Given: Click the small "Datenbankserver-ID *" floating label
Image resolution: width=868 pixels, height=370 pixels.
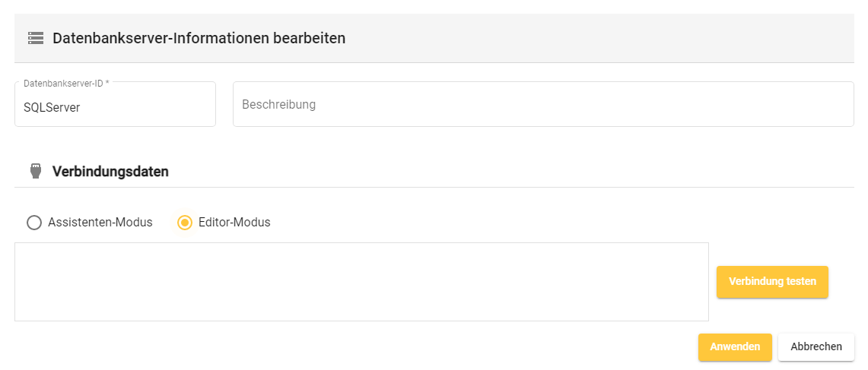Looking at the screenshot, I should (63, 83).
